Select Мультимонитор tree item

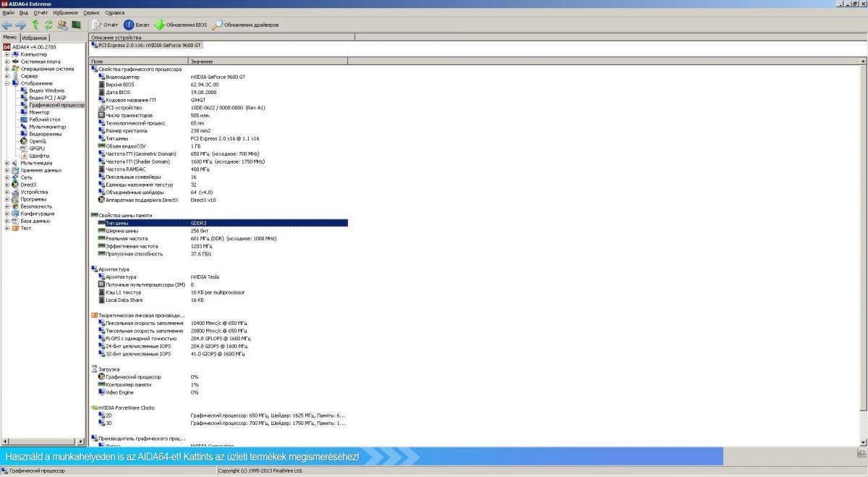47,127
